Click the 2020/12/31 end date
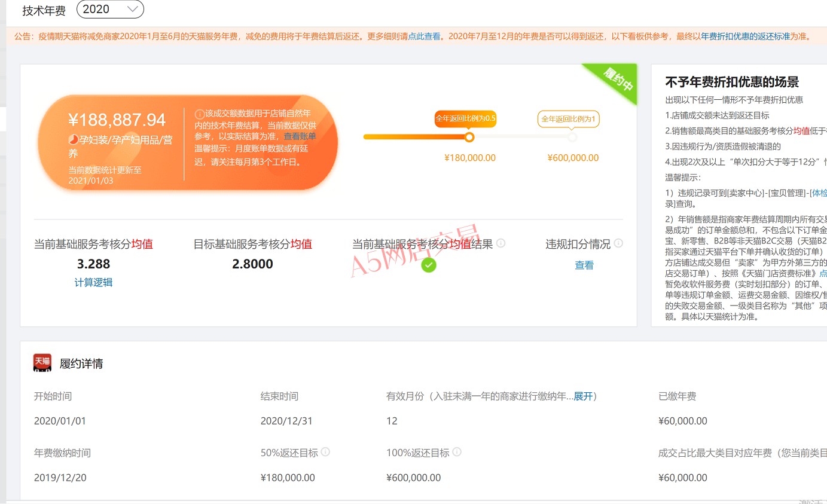Image resolution: width=827 pixels, height=504 pixels. (x=286, y=421)
